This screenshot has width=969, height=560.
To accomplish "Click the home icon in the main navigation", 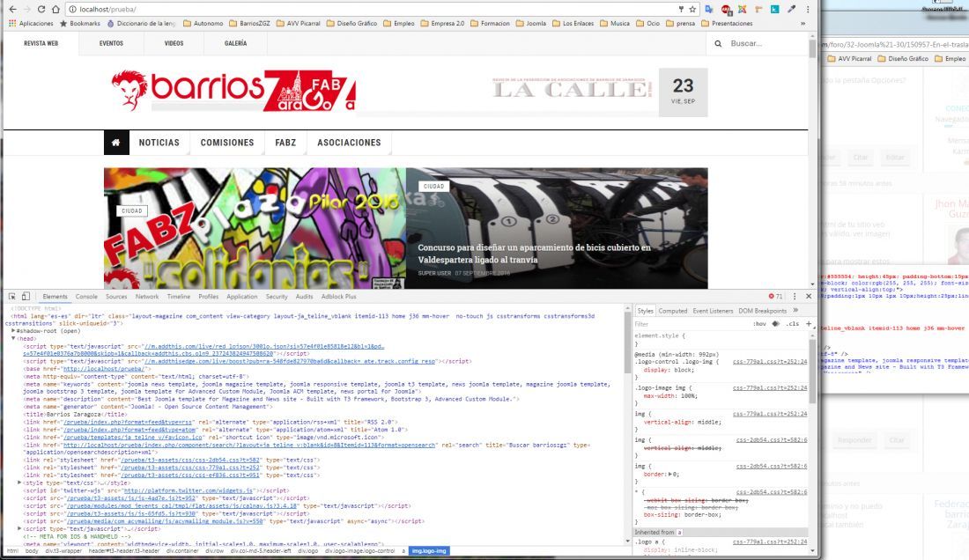I will 116,143.
